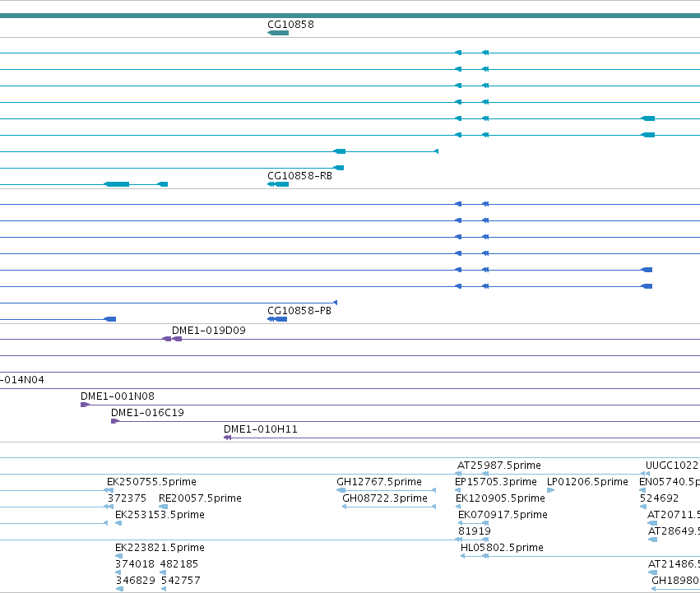The image size is (700, 593).
Task: Select the EK250755.5prime EST label
Action: coord(152,482)
